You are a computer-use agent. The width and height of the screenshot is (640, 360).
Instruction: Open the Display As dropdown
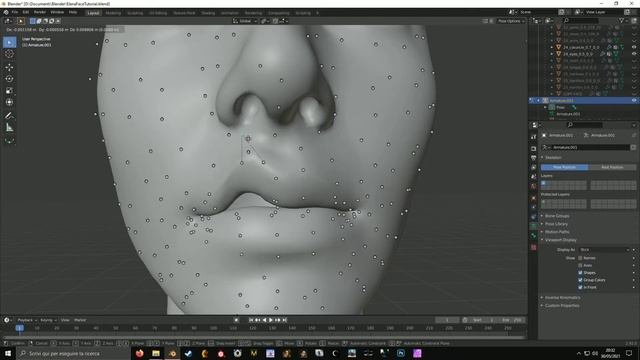coord(604,250)
